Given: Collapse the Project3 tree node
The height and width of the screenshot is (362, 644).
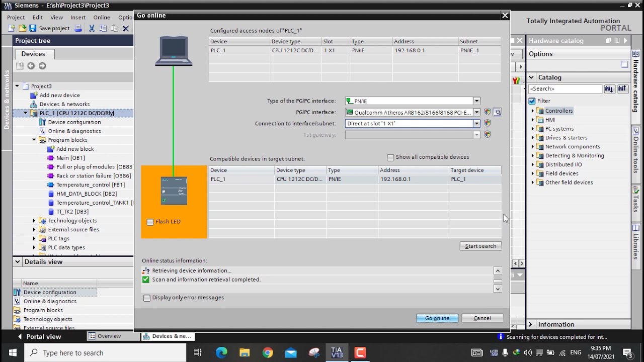Looking at the screenshot, I should pos(17,86).
